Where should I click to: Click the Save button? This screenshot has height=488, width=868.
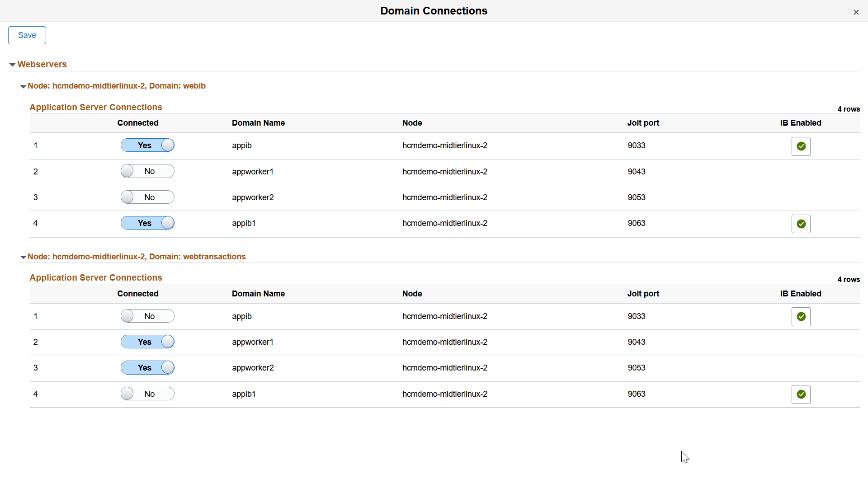point(27,35)
